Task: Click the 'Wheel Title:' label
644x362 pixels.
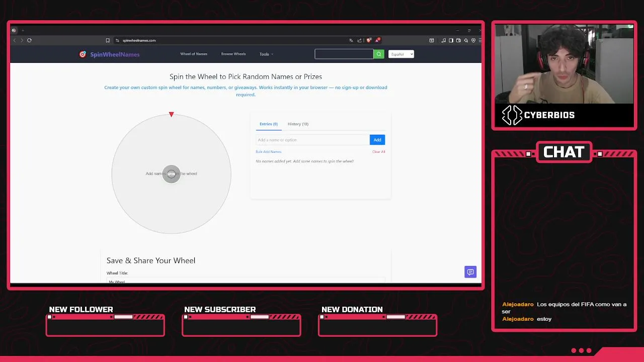Action: [x=117, y=273]
